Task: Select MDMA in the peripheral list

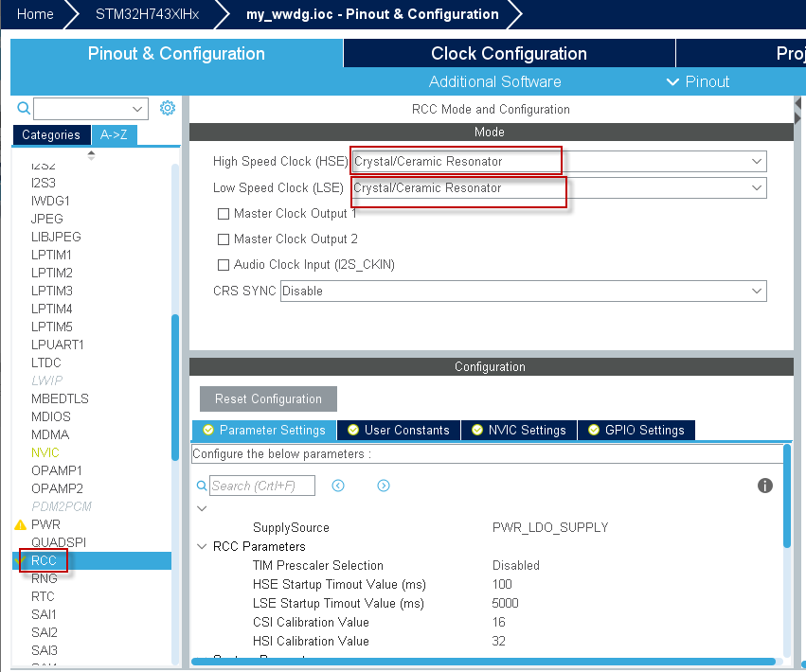Action: pos(50,434)
